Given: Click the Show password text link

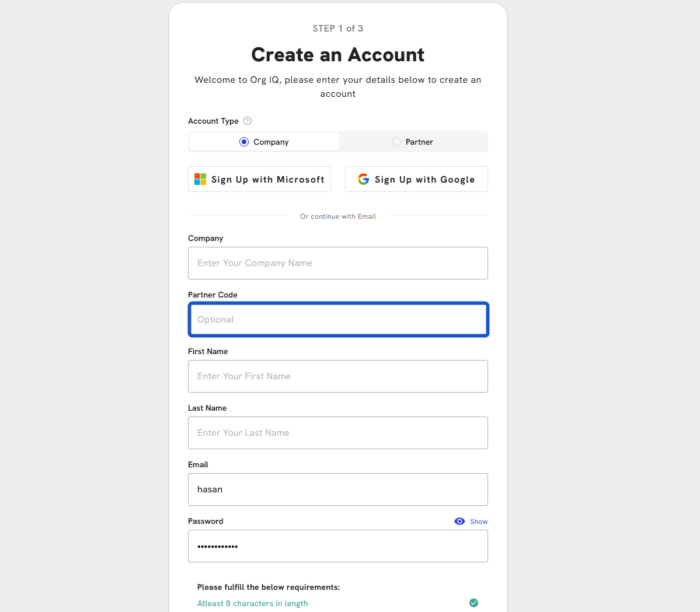Looking at the screenshot, I should (x=479, y=522).
